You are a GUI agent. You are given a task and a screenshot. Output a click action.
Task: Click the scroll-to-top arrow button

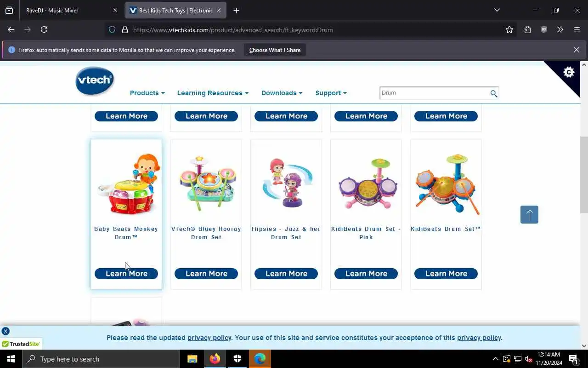pos(529,214)
